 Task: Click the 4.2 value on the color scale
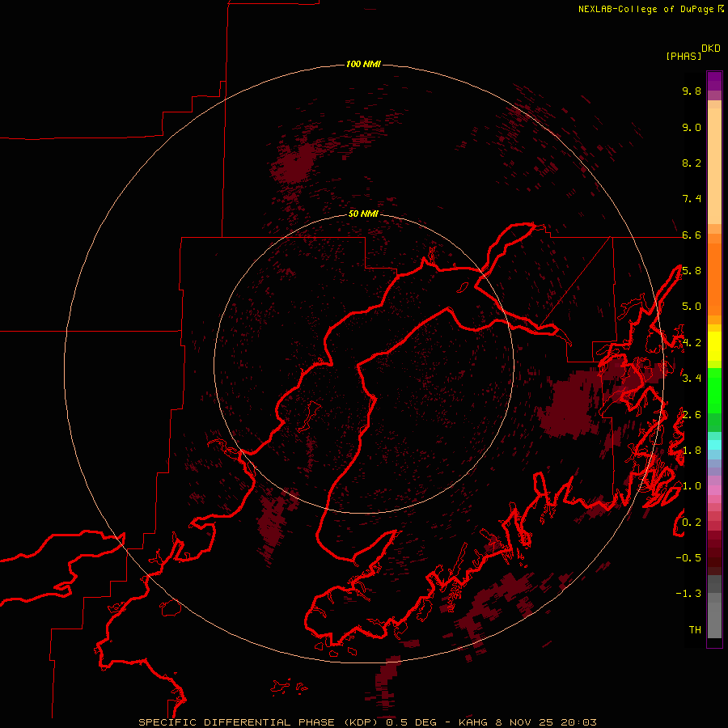pos(692,343)
